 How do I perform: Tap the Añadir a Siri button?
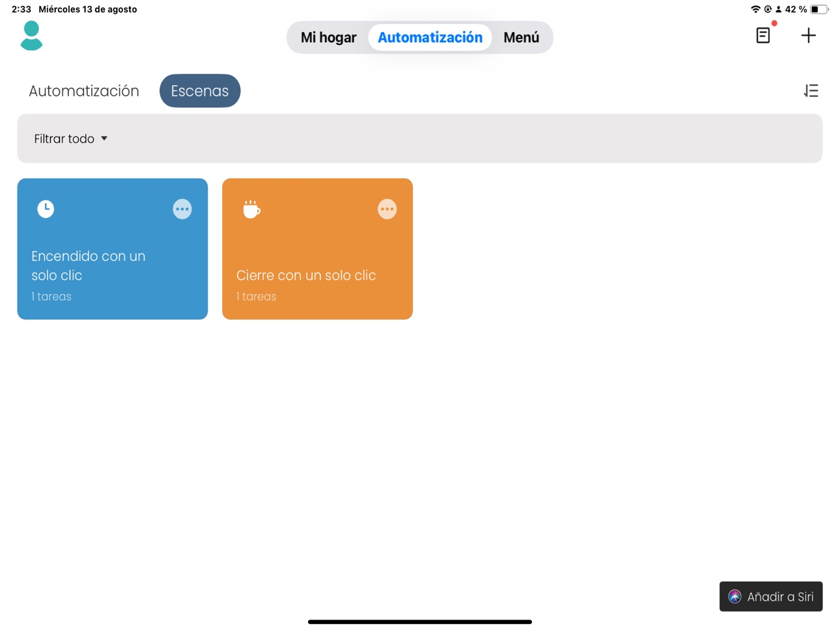coord(771,597)
